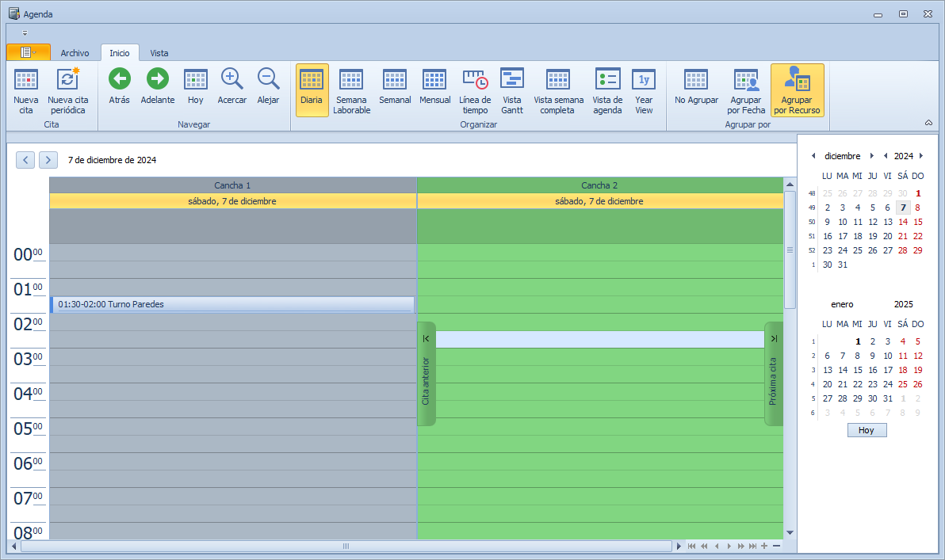Open the orange application menu button
The height and width of the screenshot is (560, 945).
28,52
